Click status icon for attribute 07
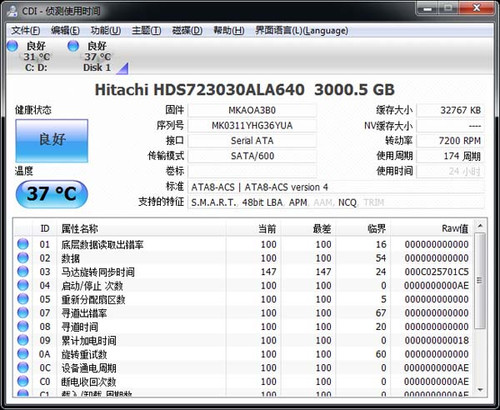 coord(23,312)
